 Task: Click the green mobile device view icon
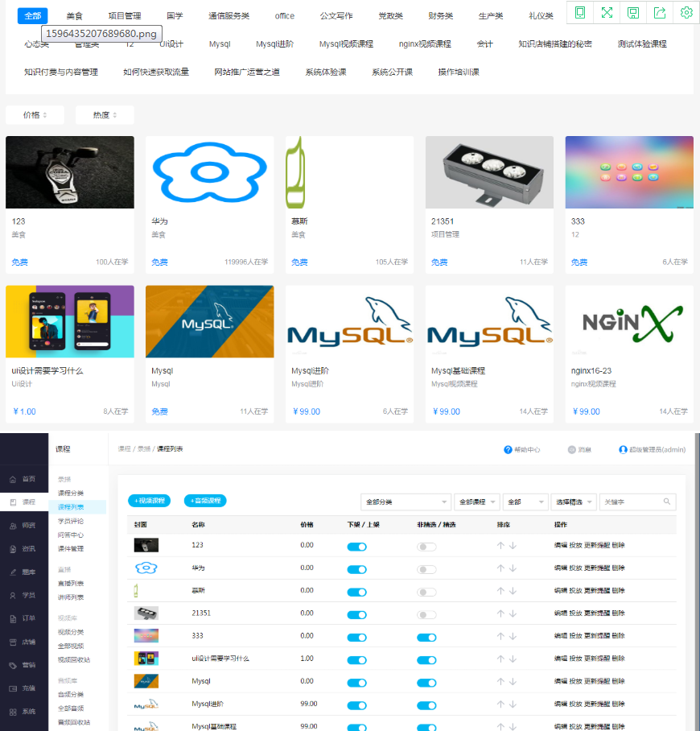(580, 13)
